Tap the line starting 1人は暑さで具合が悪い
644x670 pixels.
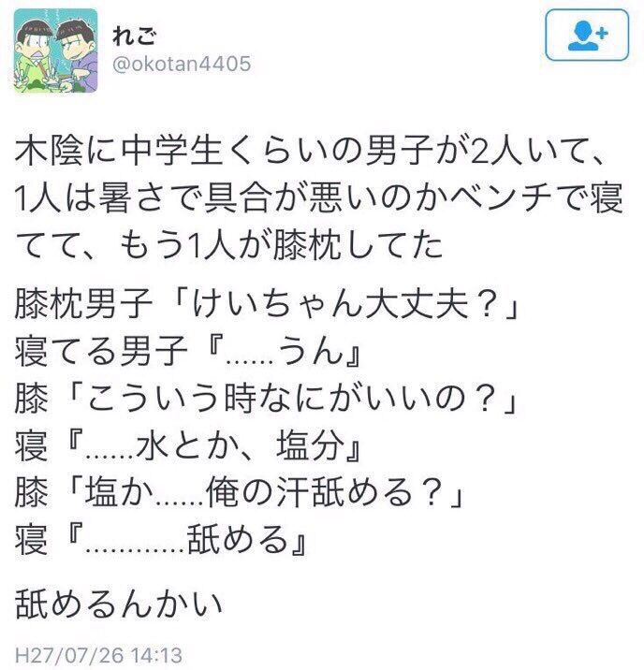pos(318,199)
